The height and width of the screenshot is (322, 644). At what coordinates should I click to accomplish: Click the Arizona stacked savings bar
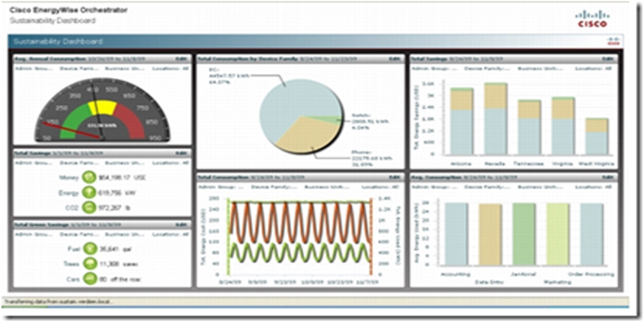click(x=461, y=122)
